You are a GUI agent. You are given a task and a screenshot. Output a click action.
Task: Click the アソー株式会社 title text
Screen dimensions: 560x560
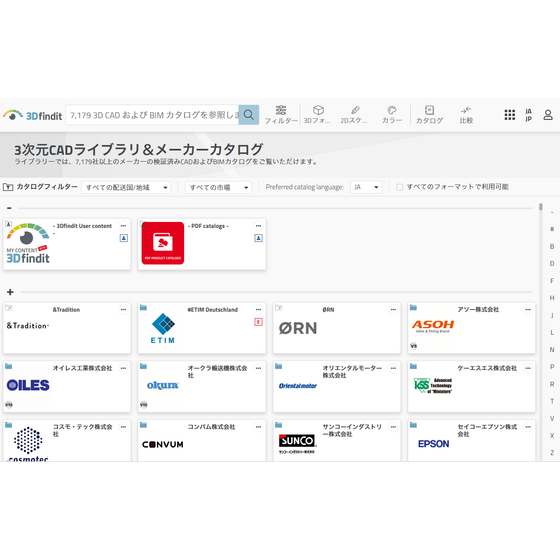click(x=478, y=309)
